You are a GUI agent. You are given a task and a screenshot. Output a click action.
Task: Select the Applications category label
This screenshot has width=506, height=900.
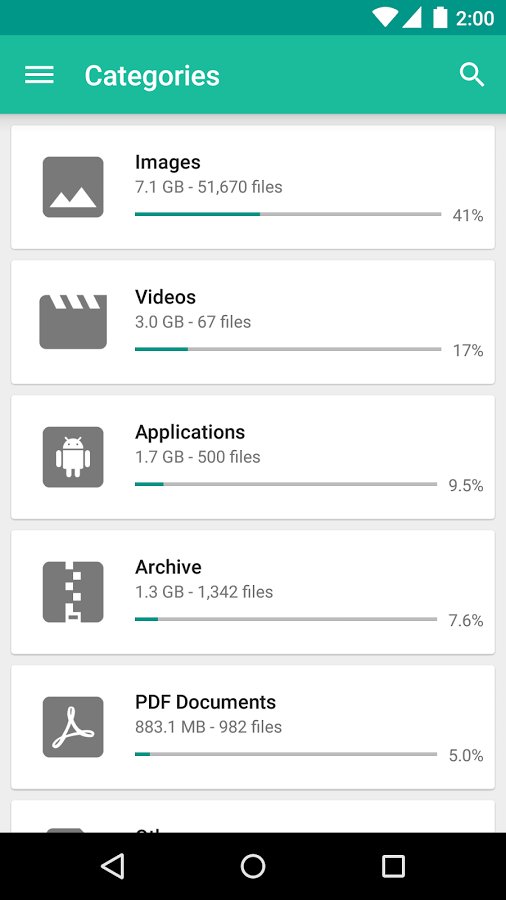[x=190, y=432]
